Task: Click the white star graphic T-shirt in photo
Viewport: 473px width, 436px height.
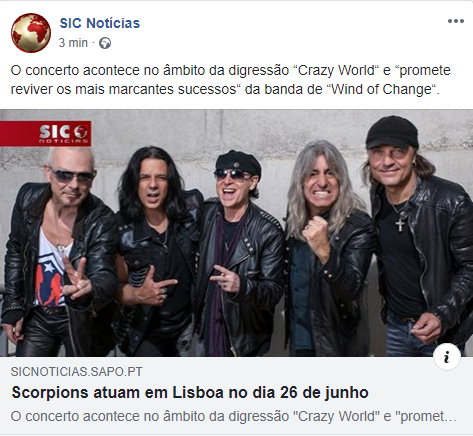Action: 52,270
